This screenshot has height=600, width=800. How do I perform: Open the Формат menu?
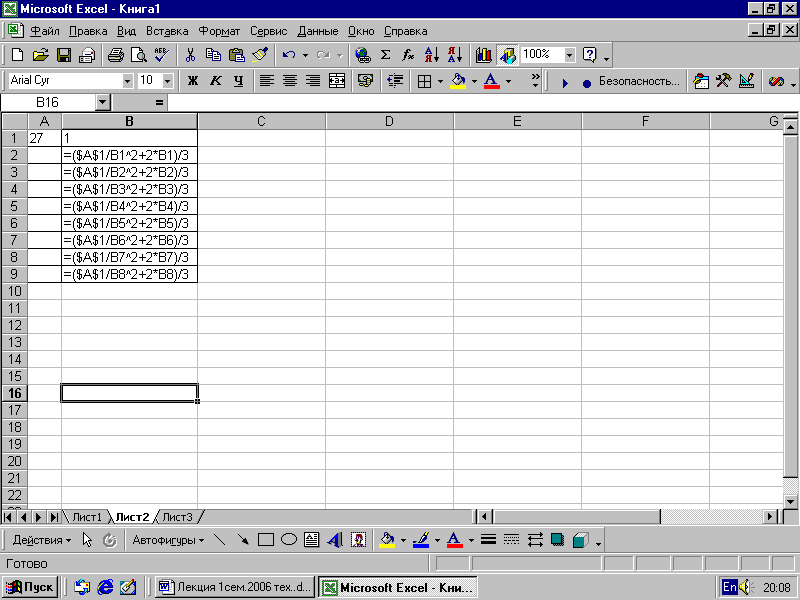(x=219, y=31)
